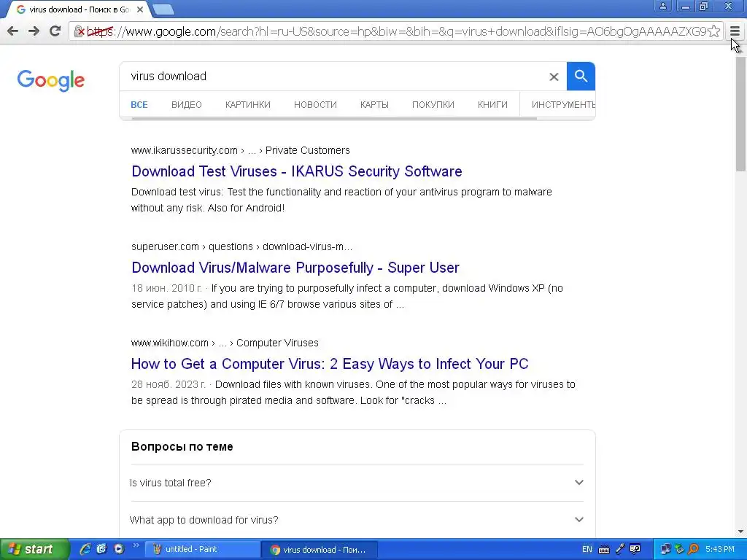Screen dimensions: 747x560
Task: Switch to the ВИДЕО tab
Action: tap(186, 105)
